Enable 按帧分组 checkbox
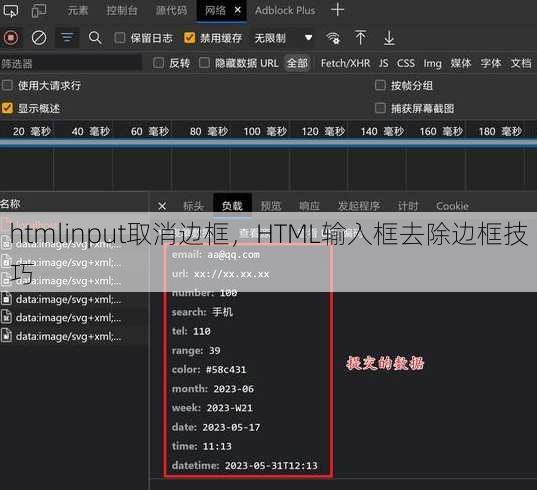The width and height of the screenshot is (537, 490). coord(380,85)
